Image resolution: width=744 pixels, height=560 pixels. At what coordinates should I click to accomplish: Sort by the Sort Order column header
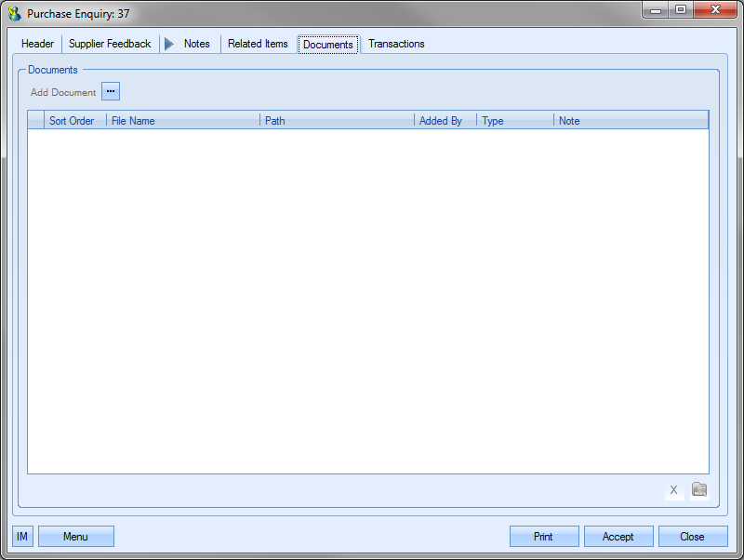75,121
